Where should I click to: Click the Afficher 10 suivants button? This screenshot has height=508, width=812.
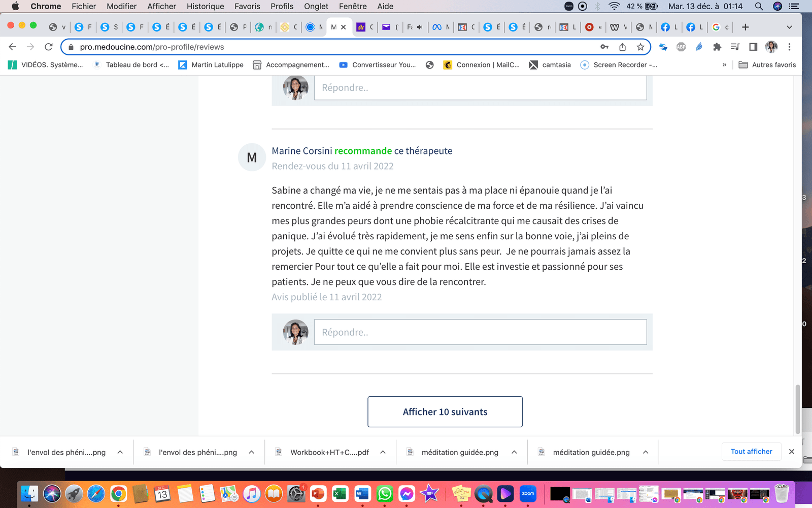[x=445, y=412]
